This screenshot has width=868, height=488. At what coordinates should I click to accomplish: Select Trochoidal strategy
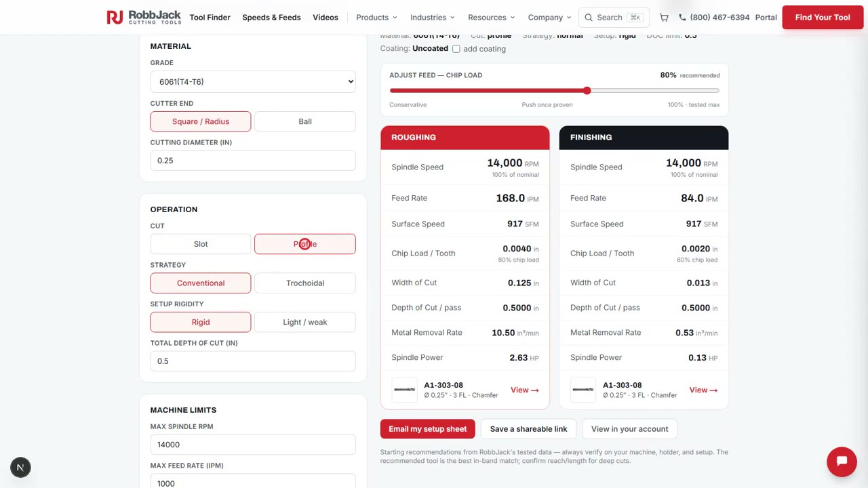click(x=305, y=283)
